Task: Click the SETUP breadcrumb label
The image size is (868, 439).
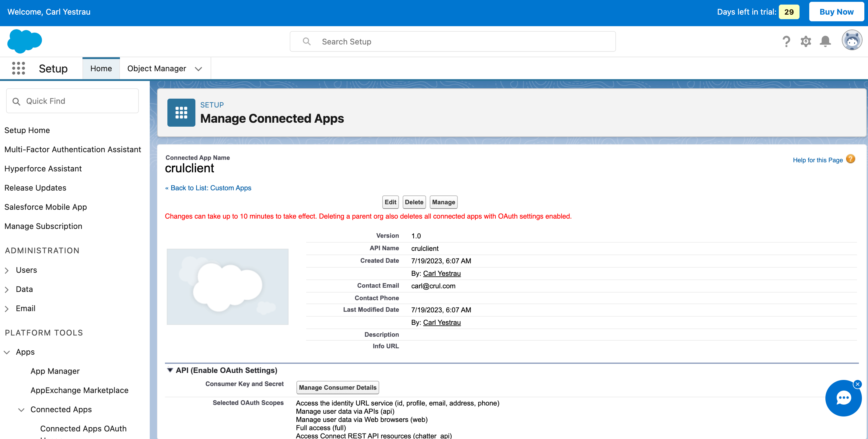Action: pyautogui.click(x=212, y=105)
